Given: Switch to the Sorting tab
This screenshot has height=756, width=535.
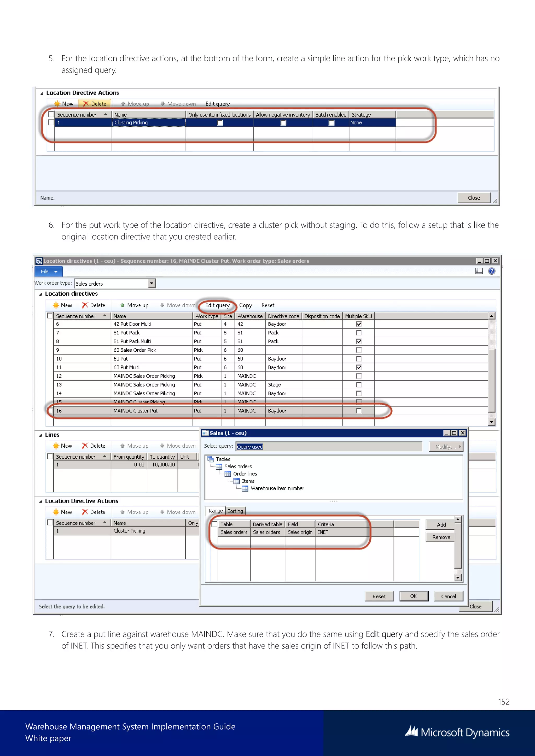Looking at the screenshot, I should tap(235, 511).
